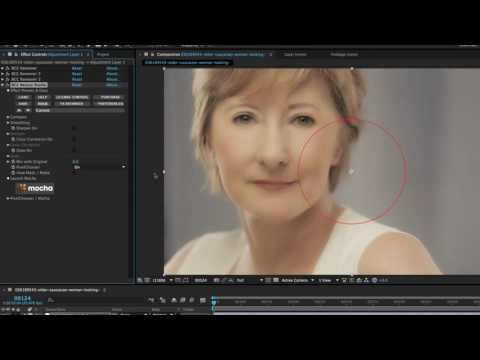This screenshot has height=360, width=480.
Task: Toggle the Draft 3D timeline icon
Action: 163,300
